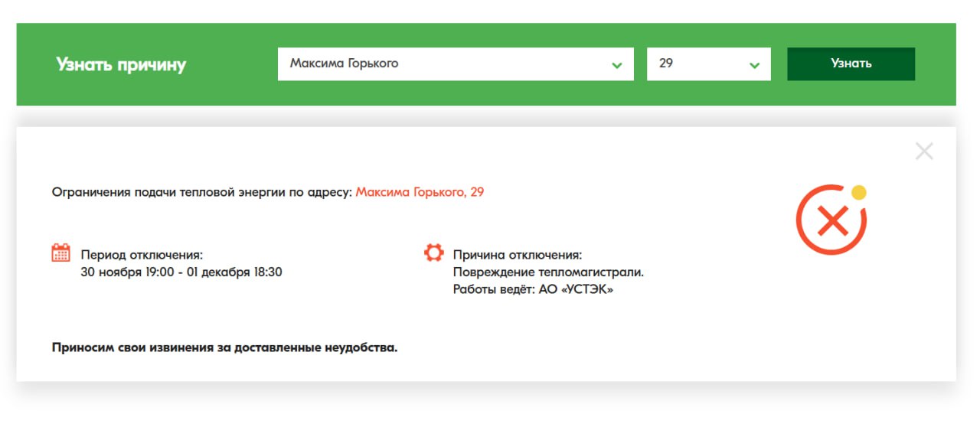Click the Повреждение тепломагистрали text
Image resolution: width=980 pixels, height=427 pixels.
coord(548,272)
